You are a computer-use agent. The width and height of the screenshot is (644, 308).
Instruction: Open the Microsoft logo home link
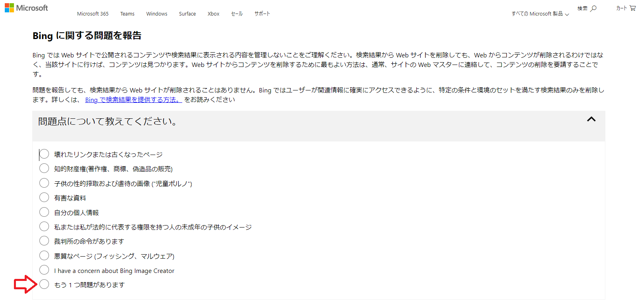pyautogui.click(x=26, y=8)
